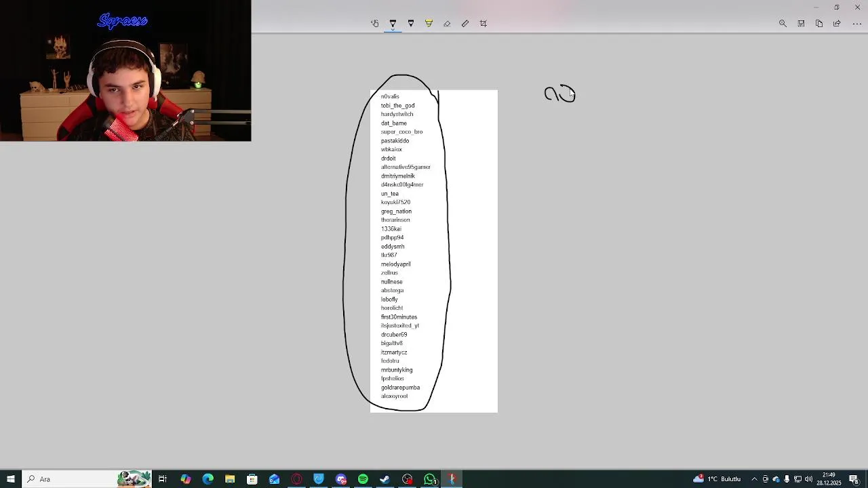The image size is (868, 488).
Task: Open the Share options
Action: (x=837, y=24)
